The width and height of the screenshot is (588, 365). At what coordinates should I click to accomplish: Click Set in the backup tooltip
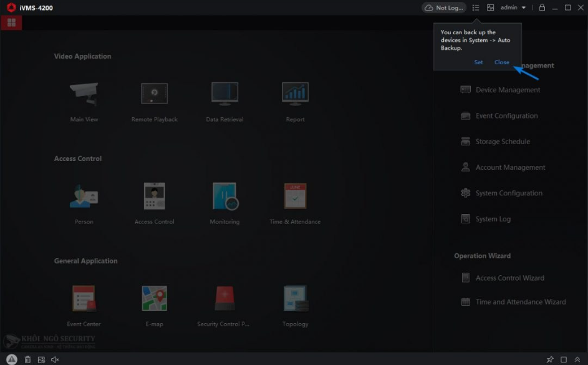pyautogui.click(x=478, y=62)
